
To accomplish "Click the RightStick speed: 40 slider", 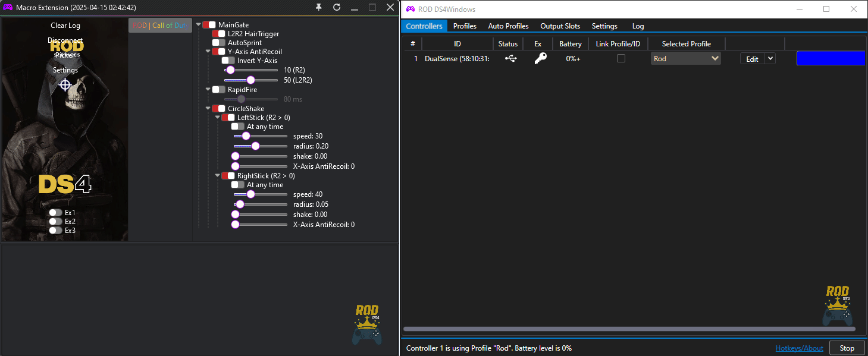I will (260, 194).
